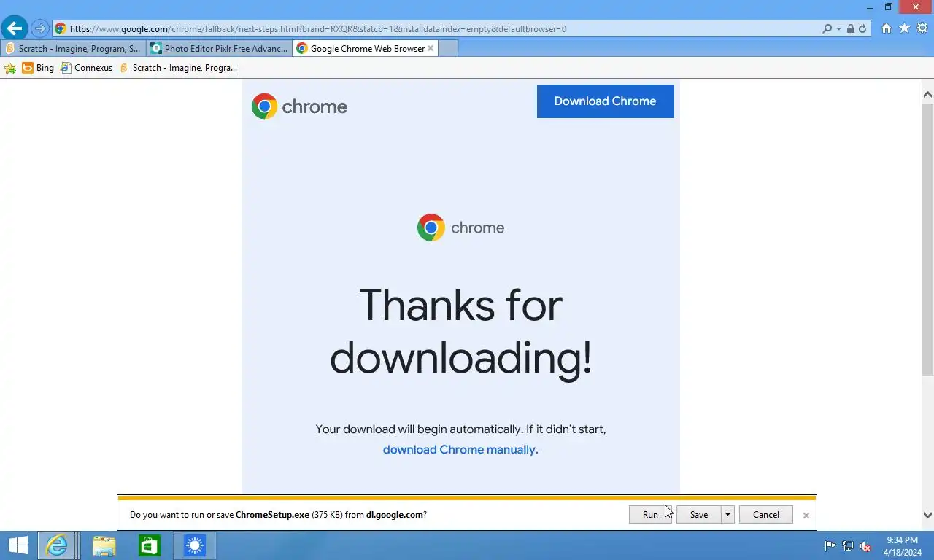Switch to the Scratch - Imagine, Program tab

pyautogui.click(x=73, y=49)
